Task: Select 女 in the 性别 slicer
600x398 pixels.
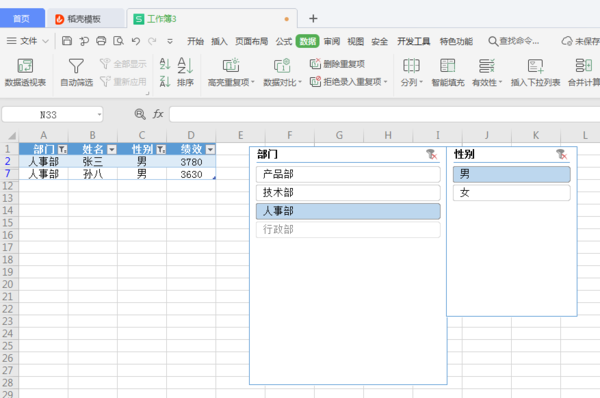Action: point(512,193)
